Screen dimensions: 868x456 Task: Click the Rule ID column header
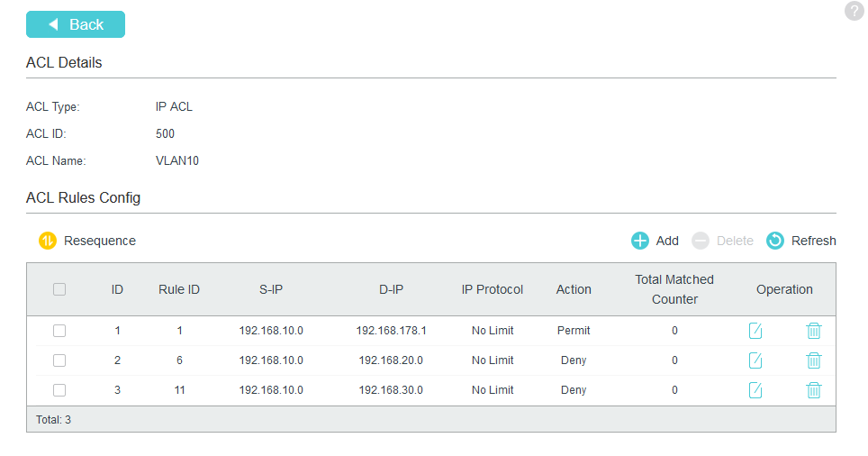click(x=179, y=289)
